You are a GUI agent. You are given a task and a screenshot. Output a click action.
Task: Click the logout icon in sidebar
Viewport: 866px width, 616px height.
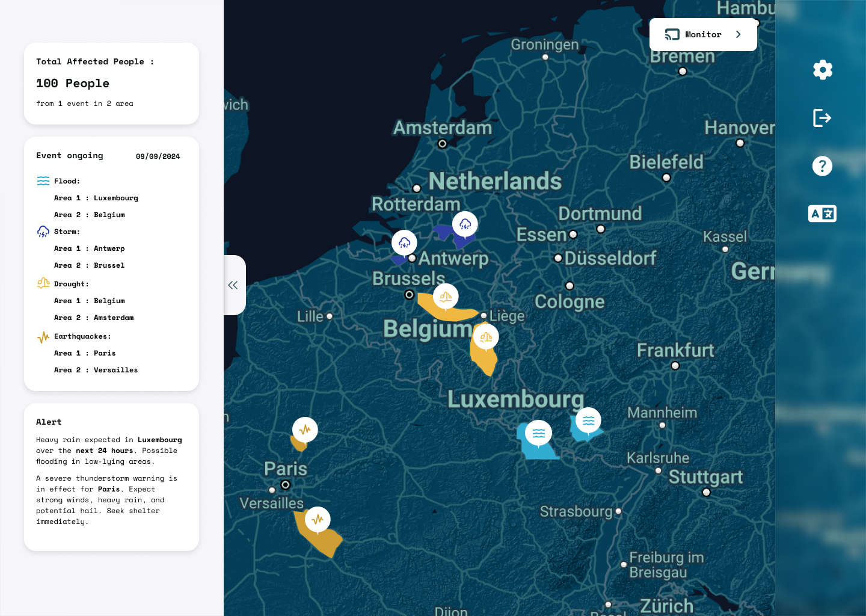[822, 118]
